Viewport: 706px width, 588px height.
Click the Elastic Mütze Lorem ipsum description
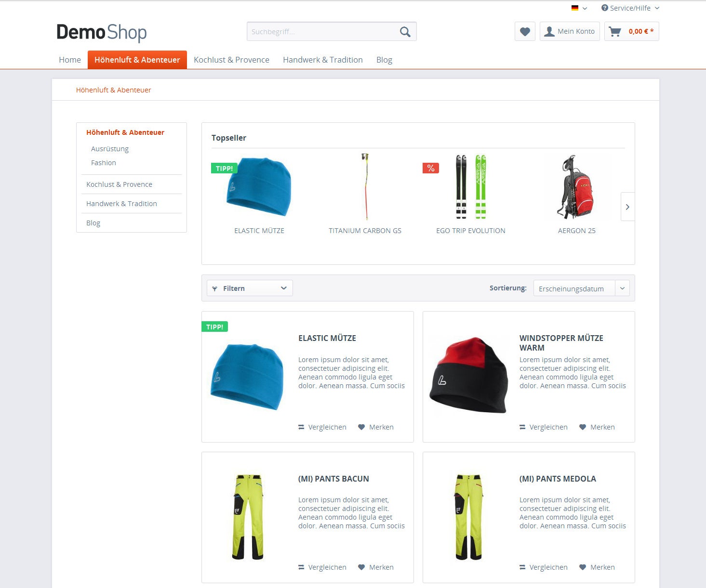pos(351,373)
